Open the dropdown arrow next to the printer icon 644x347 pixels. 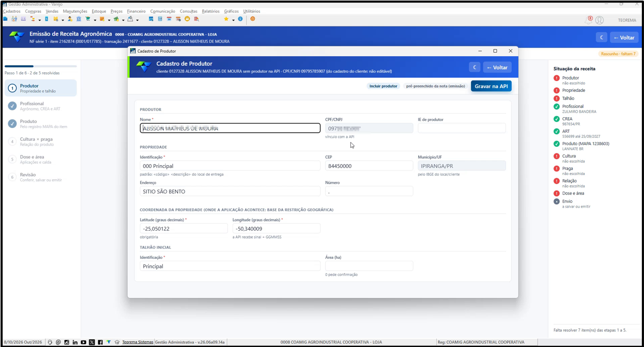pyautogui.click(x=137, y=20)
